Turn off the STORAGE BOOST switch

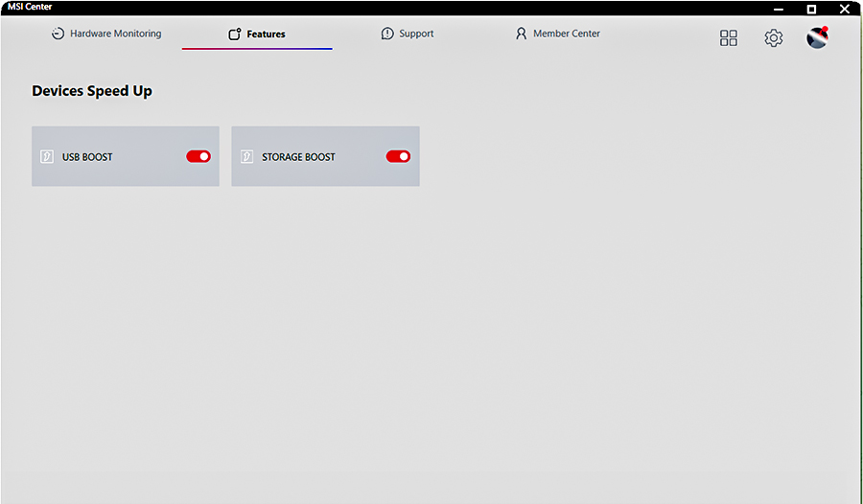click(398, 156)
